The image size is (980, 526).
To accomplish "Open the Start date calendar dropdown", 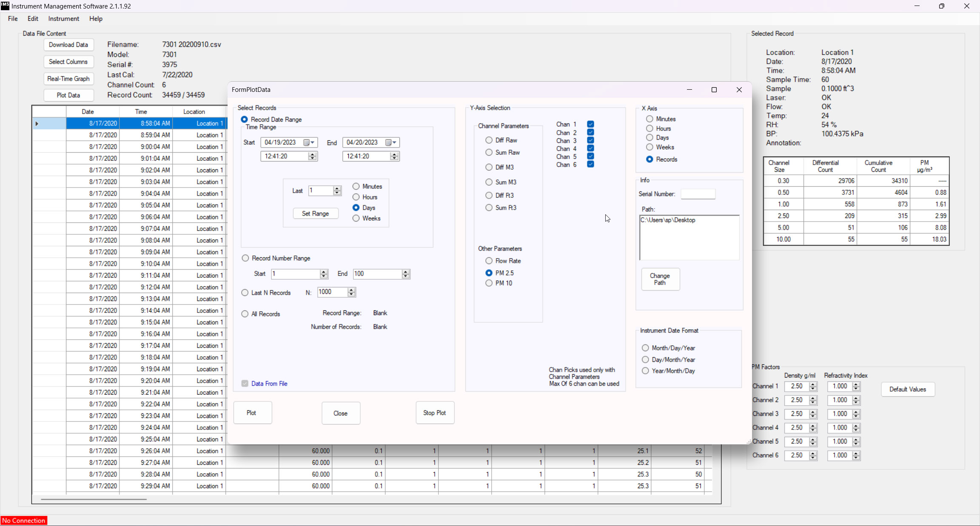I will [x=312, y=142].
